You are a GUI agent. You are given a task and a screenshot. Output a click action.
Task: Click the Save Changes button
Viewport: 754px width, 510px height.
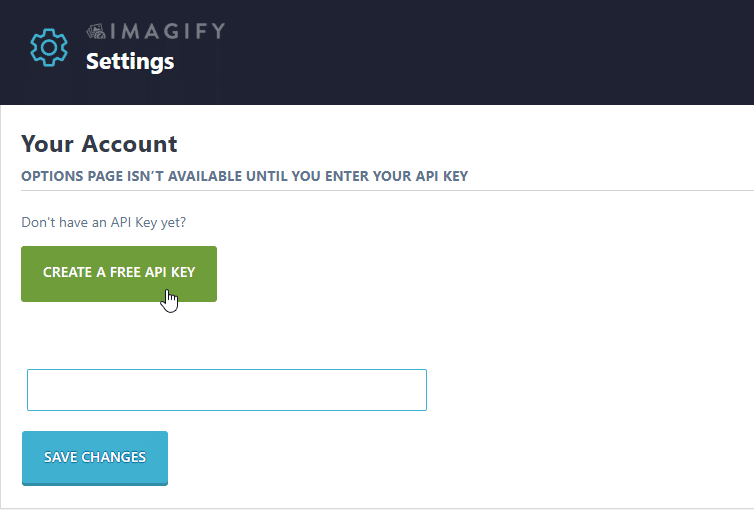(x=95, y=458)
